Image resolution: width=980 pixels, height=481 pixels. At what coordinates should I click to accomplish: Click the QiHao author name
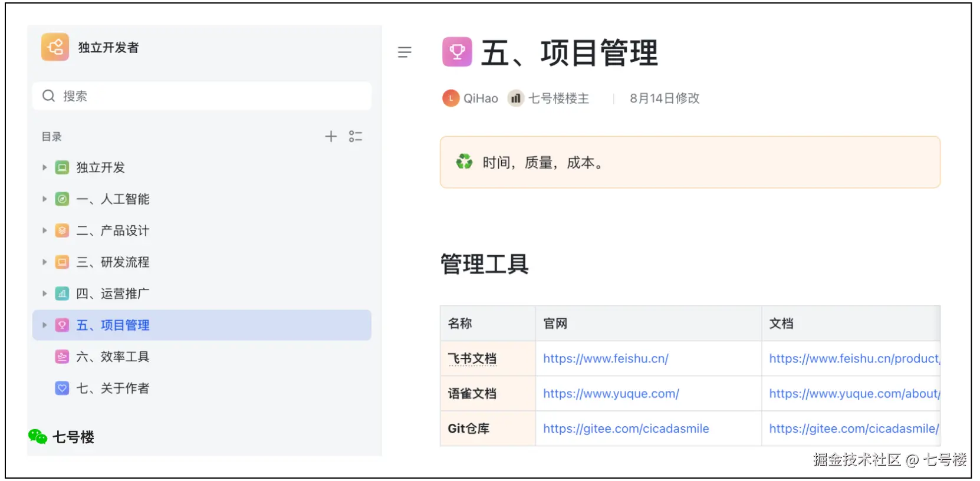point(481,98)
